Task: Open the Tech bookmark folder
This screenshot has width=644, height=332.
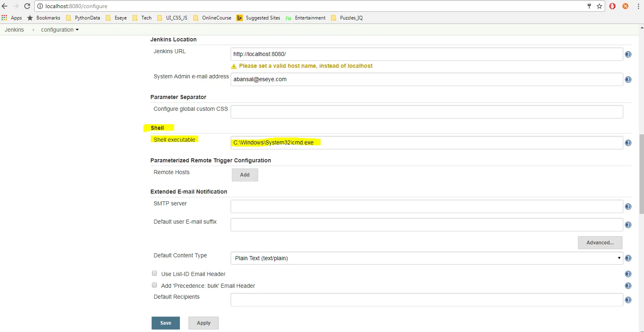Action: (142, 18)
